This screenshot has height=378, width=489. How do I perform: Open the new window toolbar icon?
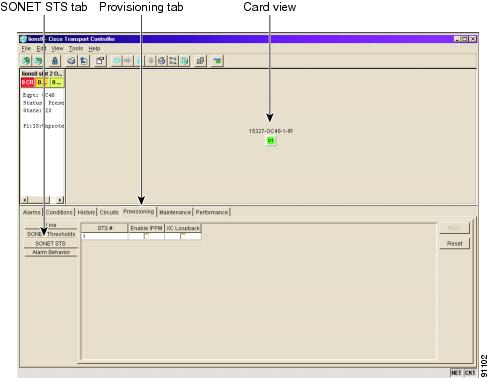[100, 61]
